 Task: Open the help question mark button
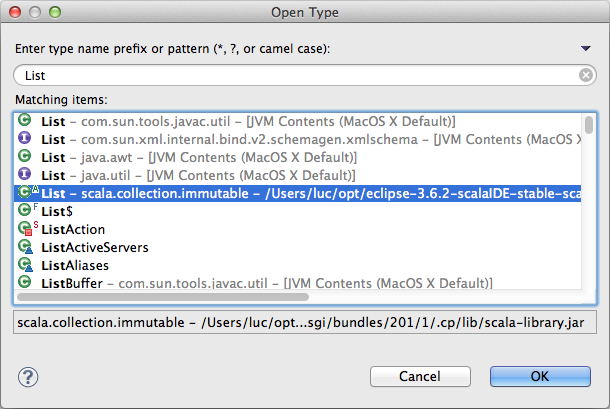28,377
